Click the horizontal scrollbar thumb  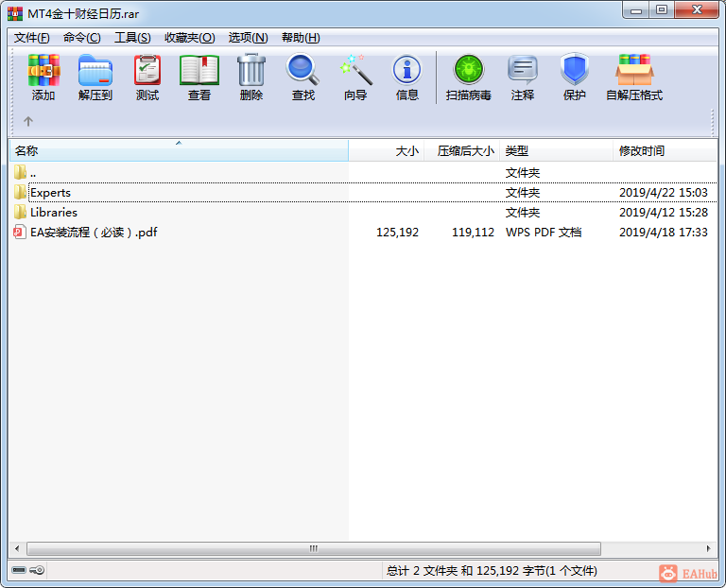314,548
